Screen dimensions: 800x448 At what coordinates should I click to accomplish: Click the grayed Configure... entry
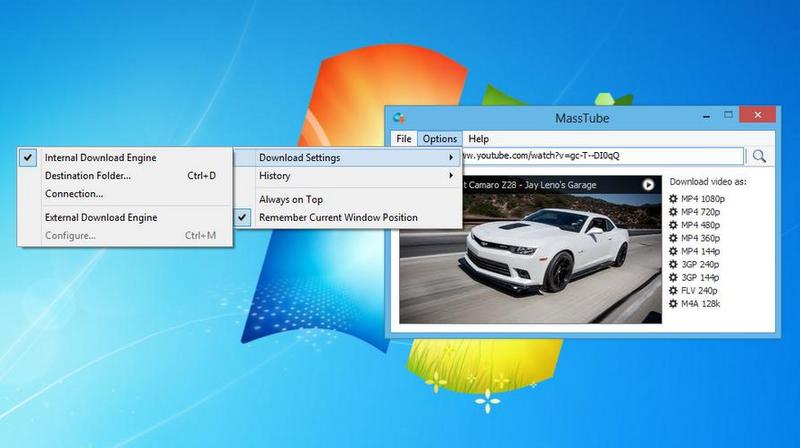tap(125, 236)
